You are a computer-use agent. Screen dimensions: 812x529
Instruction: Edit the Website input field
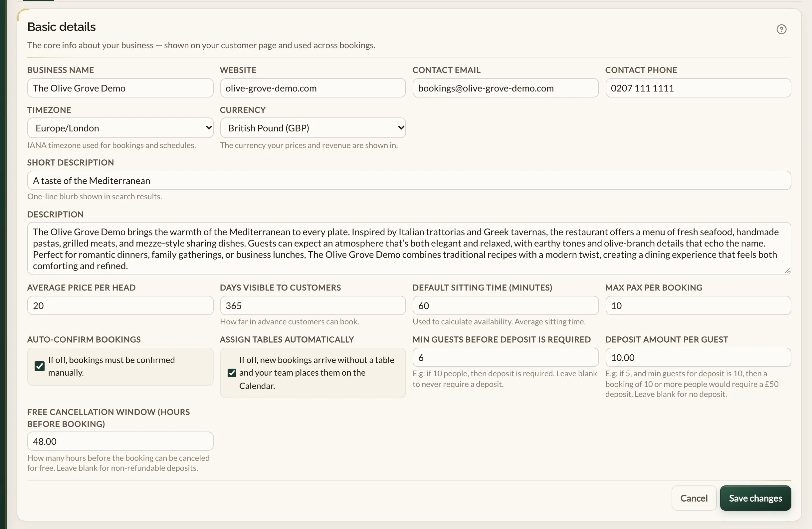pos(313,88)
